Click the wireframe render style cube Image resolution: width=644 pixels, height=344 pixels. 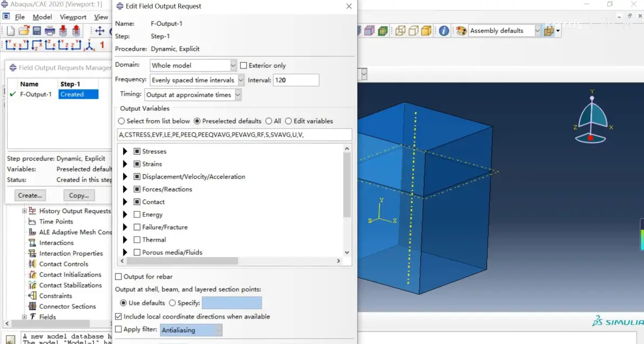pos(400,31)
